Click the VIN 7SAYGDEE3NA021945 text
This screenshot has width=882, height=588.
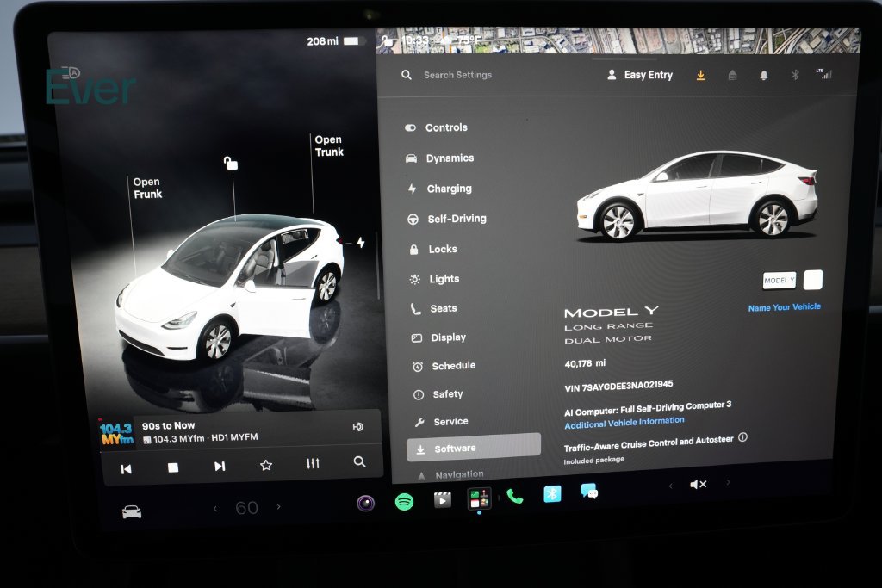tap(618, 387)
